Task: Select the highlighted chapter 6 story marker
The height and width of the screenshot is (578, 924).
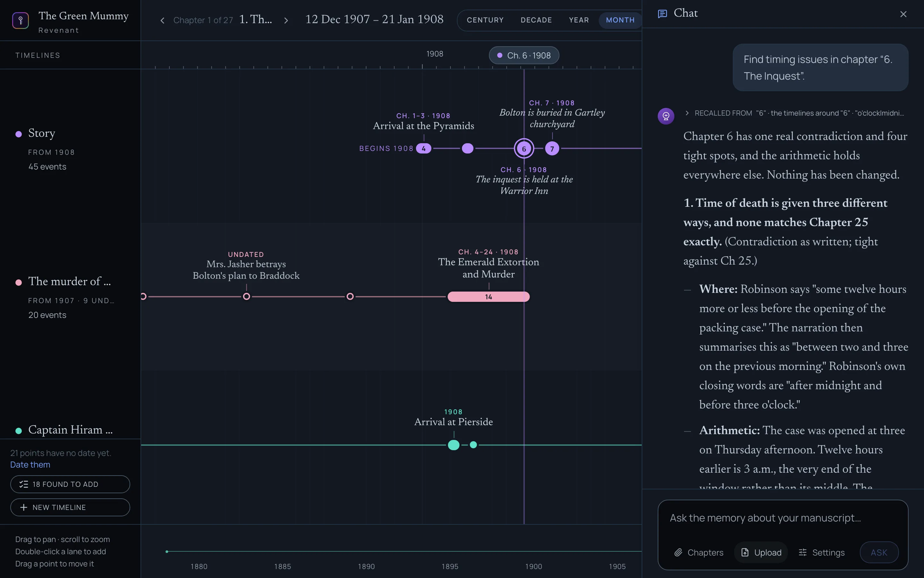Action: click(524, 149)
